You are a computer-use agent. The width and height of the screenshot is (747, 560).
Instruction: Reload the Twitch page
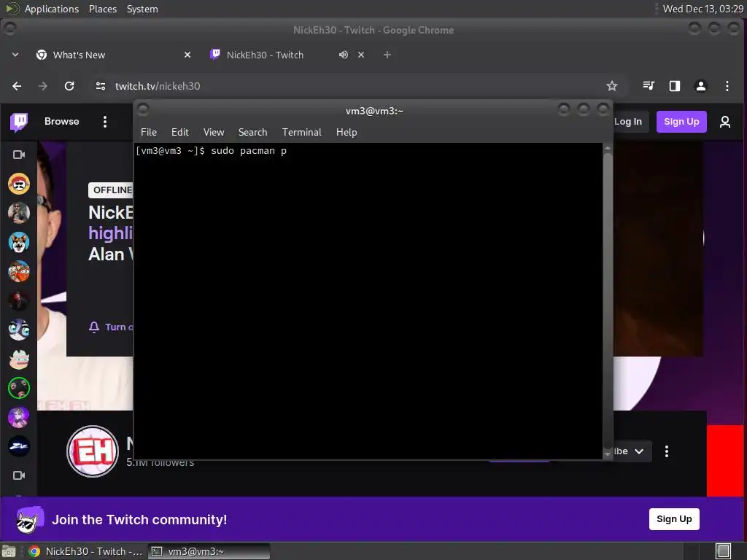point(69,86)
